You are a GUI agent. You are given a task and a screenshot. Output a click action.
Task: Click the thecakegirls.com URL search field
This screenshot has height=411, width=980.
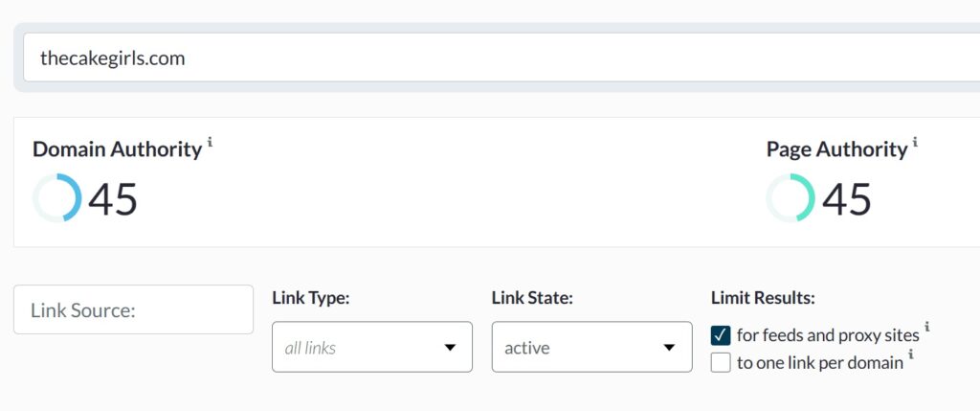click(501, 57)
